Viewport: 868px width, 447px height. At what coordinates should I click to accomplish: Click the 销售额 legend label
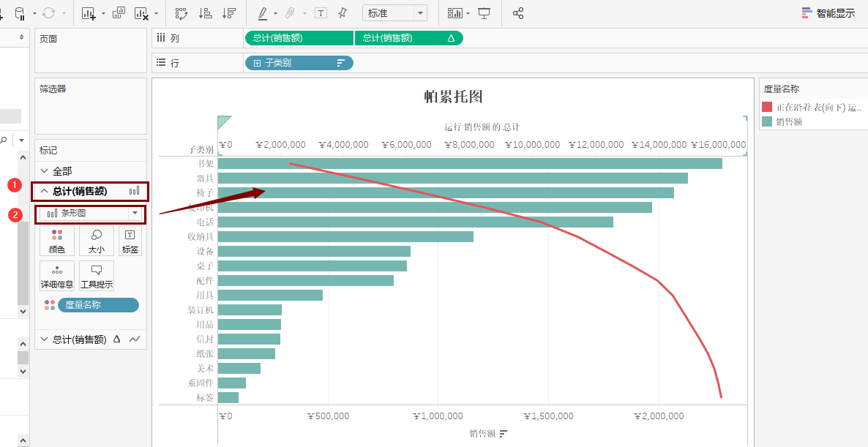[788, 122]
